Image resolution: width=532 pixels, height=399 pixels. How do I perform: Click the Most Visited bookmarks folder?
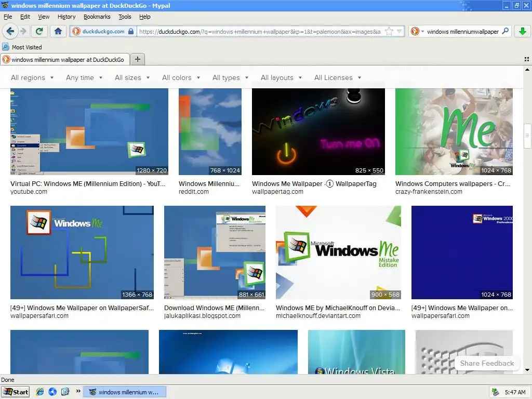[x=22, y=47]
